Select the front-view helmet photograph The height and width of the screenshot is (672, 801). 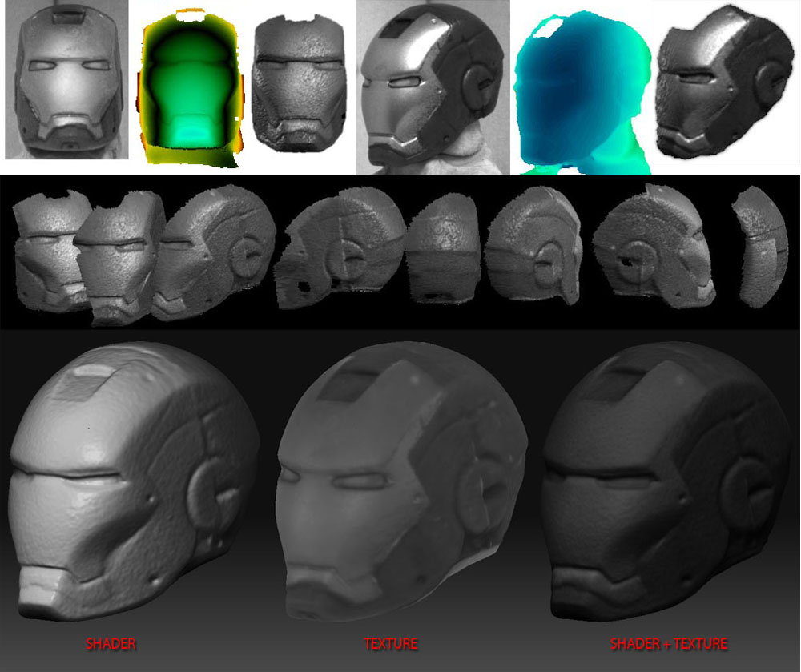click(x=66, y=79)
